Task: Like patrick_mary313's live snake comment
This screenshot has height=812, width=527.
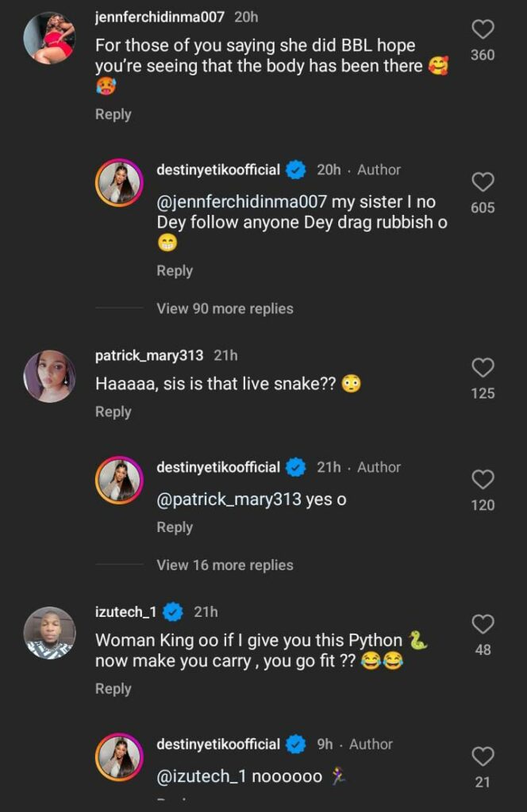Action: 483,368
